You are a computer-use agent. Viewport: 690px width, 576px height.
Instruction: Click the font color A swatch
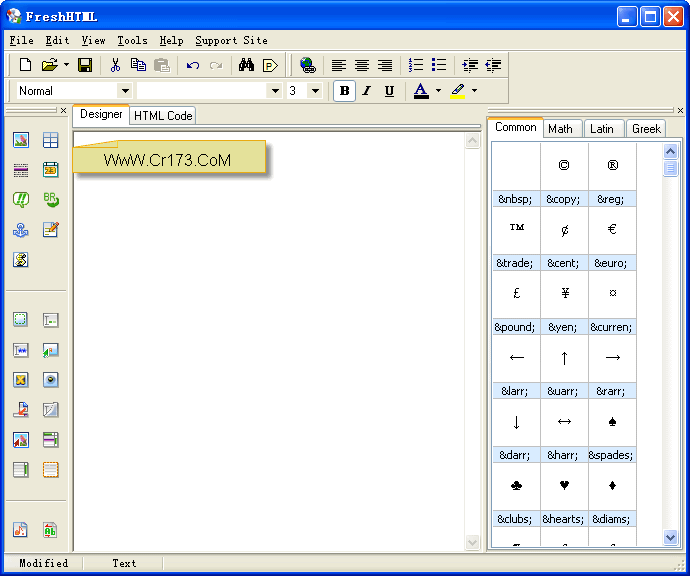(421, 91)
